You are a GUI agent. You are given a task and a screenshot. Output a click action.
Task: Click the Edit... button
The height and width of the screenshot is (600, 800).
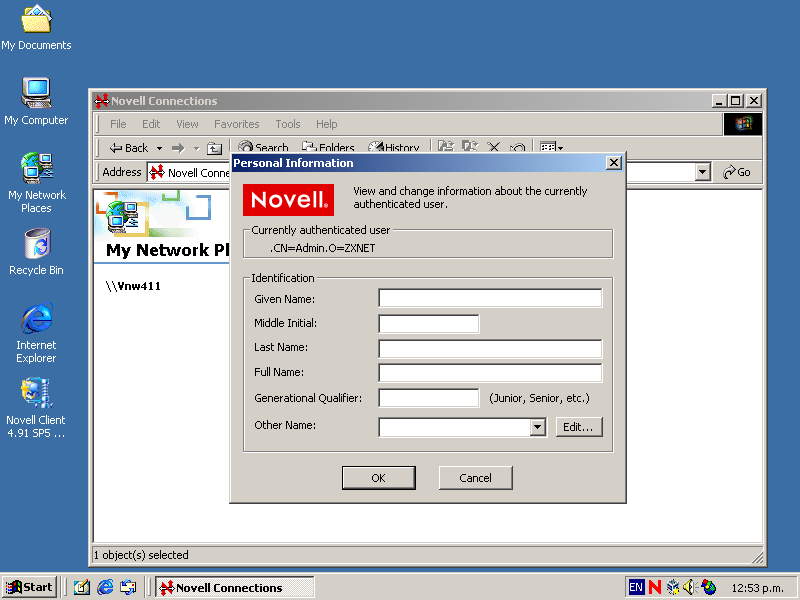point(579,427)
